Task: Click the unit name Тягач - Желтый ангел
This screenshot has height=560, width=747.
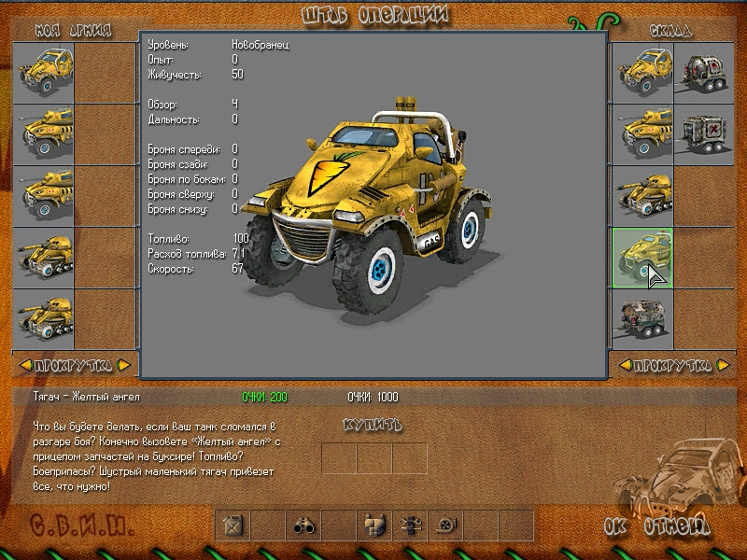Action: point(87,397)
